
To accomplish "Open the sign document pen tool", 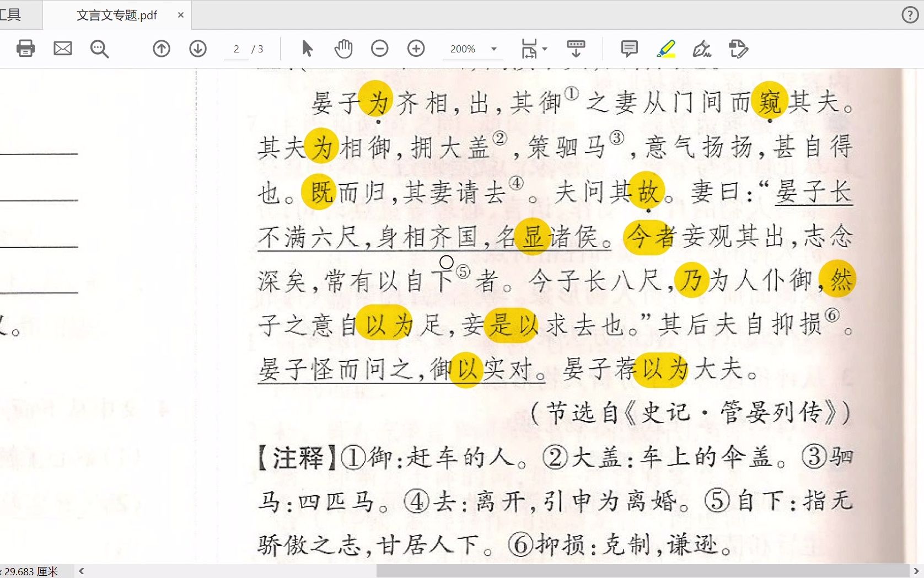I will pos(702,49).
